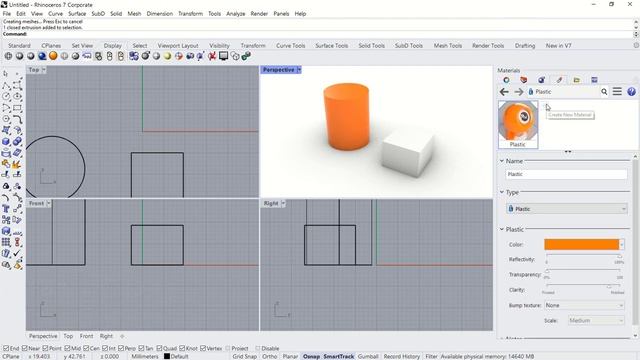Enable the Disable osnap checkbox

(x=258, y=348)
